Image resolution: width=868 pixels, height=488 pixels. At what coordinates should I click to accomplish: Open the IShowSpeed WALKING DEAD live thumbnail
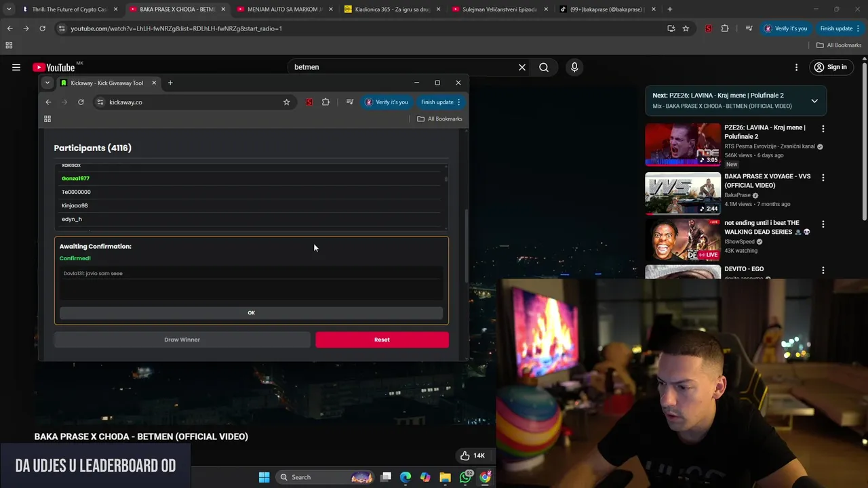tap(683, 240)
